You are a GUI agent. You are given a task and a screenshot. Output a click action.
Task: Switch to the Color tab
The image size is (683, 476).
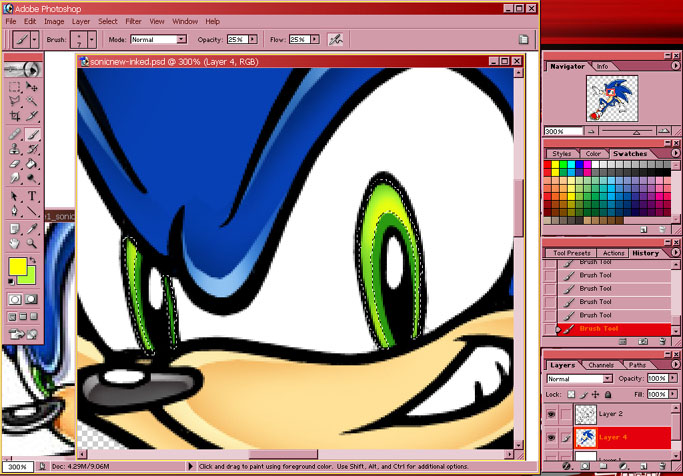tap(593, 154)
